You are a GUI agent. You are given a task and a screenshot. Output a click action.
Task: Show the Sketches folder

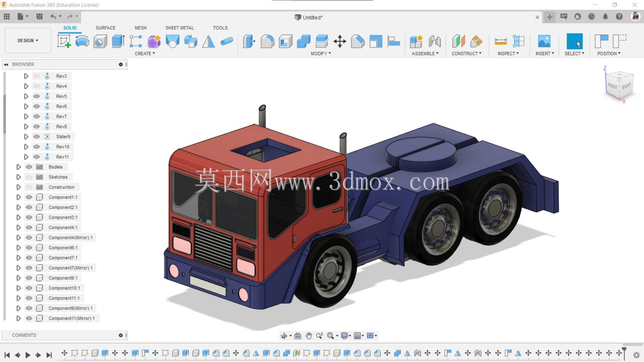click(29, 177)
